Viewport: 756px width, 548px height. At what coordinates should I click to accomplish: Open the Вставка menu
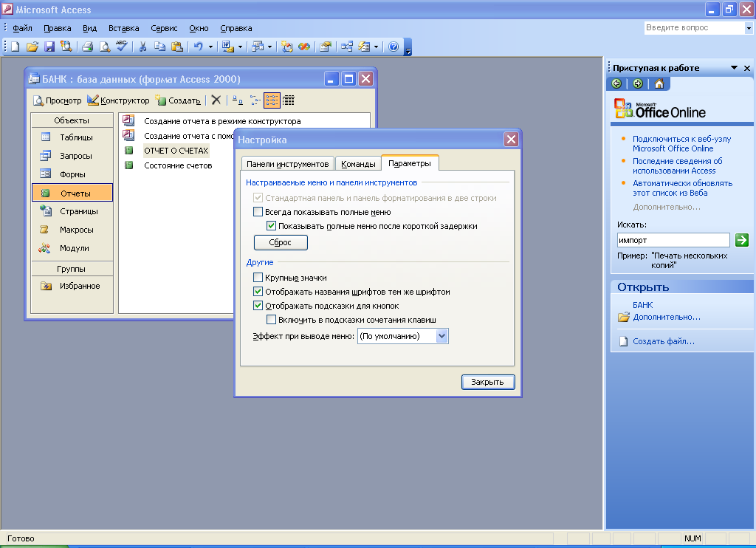point(123,28)
